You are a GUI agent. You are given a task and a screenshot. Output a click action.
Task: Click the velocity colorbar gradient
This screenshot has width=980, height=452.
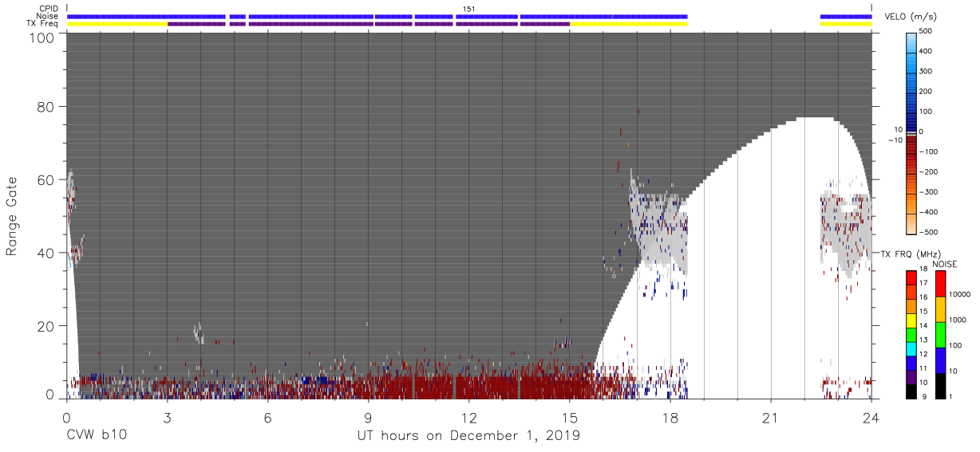[x=912, y=133]
